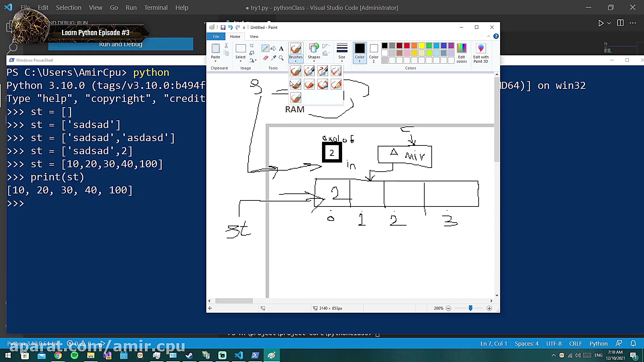This screenshot has width=644, height=362.
Task: Click the Save icon in Paint's title bar
Action: (223, 27)
